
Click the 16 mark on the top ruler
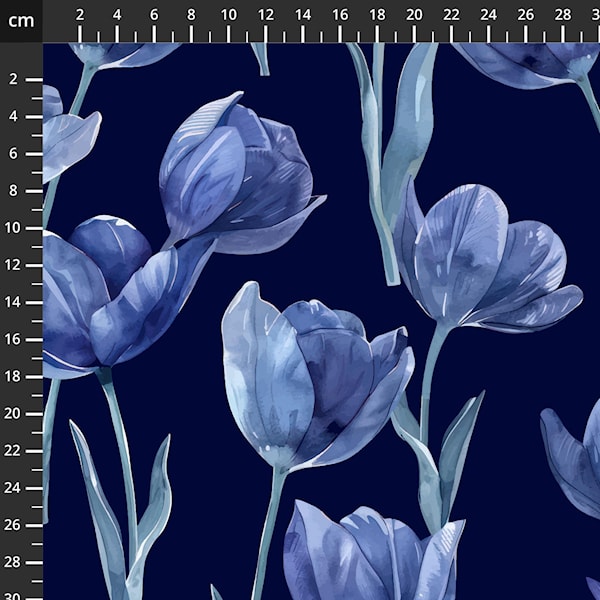point(340,15)
